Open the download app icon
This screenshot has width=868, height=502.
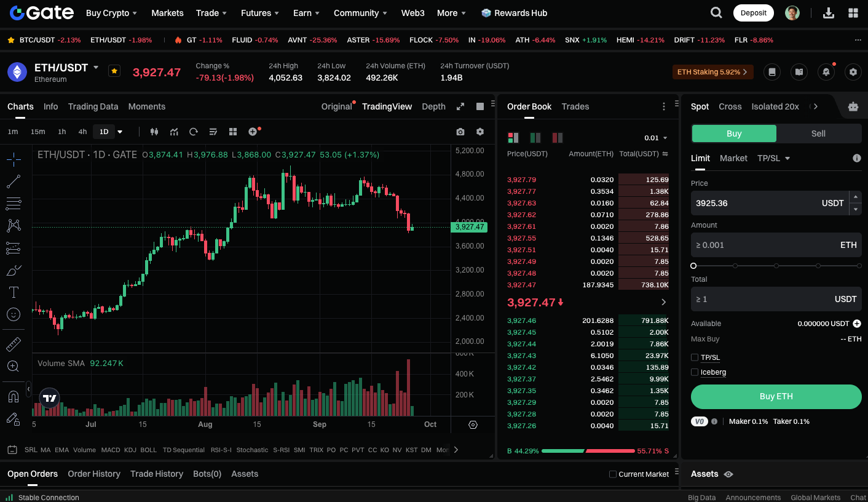click(x=829, y=13)
